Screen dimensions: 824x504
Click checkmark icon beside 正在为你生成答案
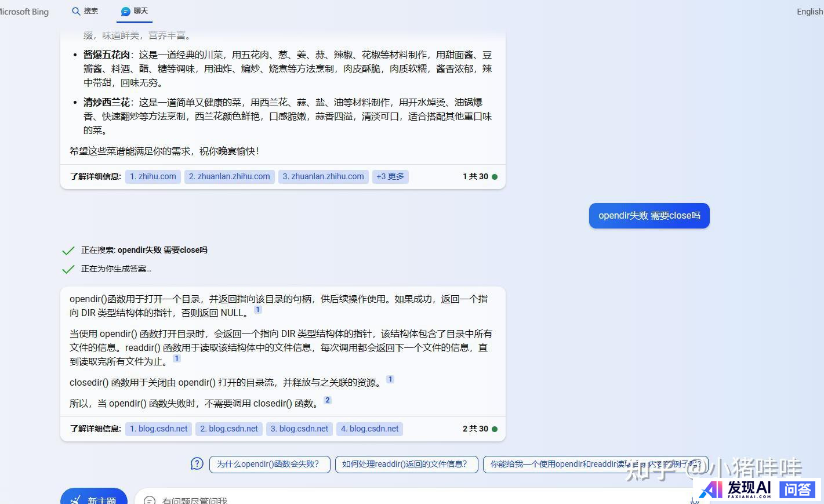(68, 269)
